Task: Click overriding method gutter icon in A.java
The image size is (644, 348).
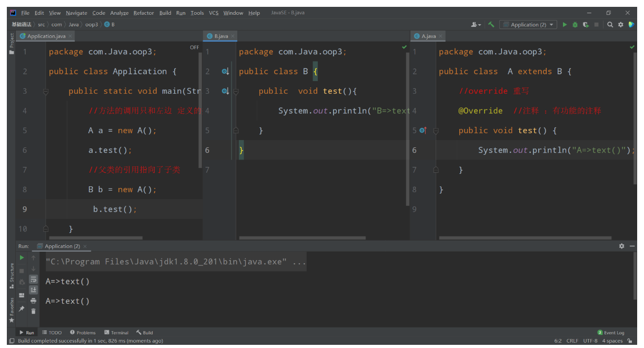Action: point(423,131)
